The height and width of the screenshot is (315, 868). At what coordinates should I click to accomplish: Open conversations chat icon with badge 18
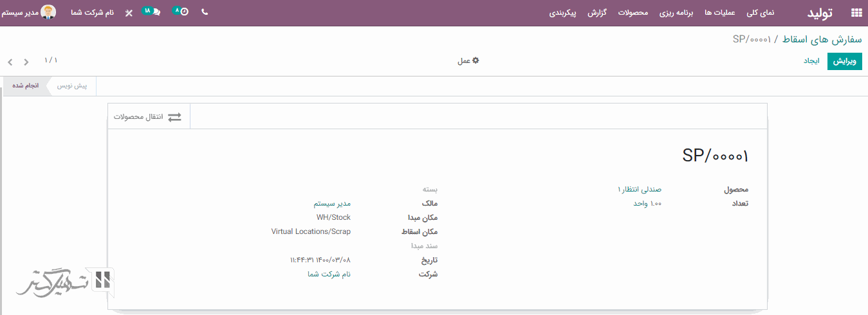[152, 12]
